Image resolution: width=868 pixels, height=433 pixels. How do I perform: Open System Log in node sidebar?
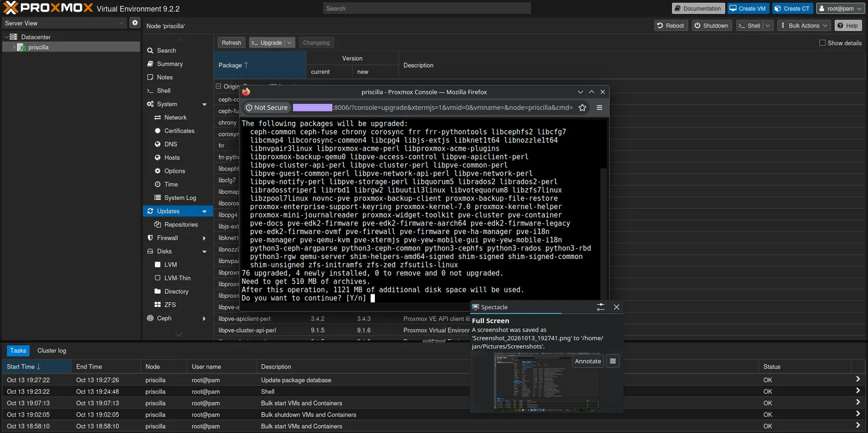180,198
